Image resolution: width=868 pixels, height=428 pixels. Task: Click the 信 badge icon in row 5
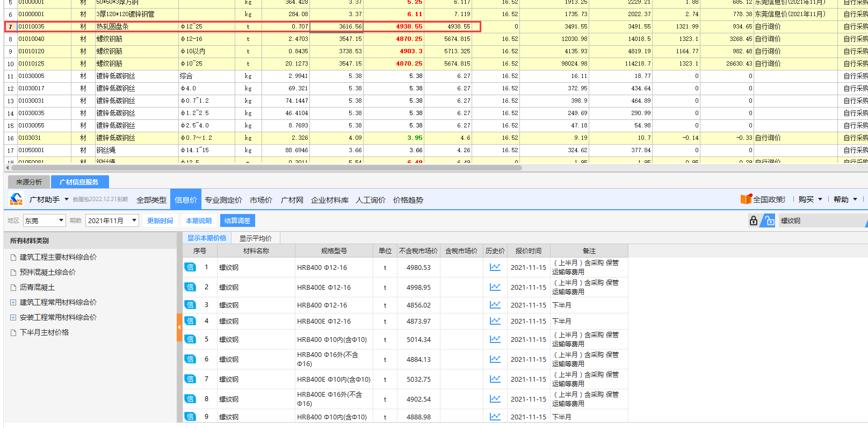(x=190, y=339)
